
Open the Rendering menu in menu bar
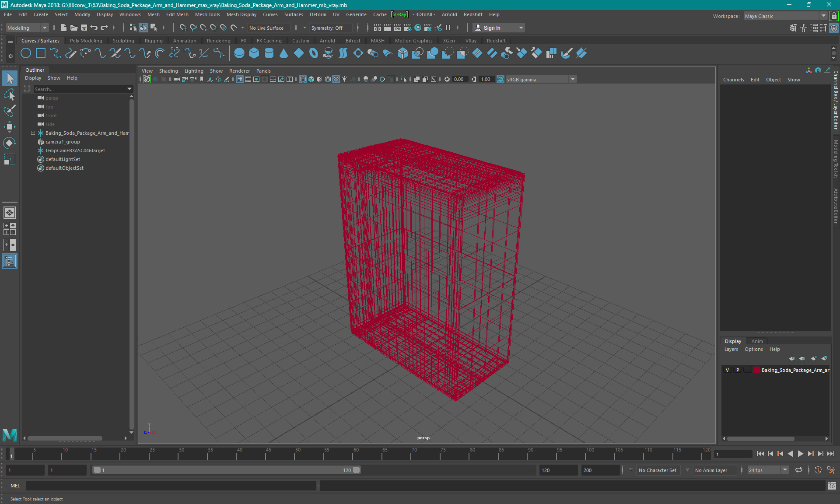point(218,40)
